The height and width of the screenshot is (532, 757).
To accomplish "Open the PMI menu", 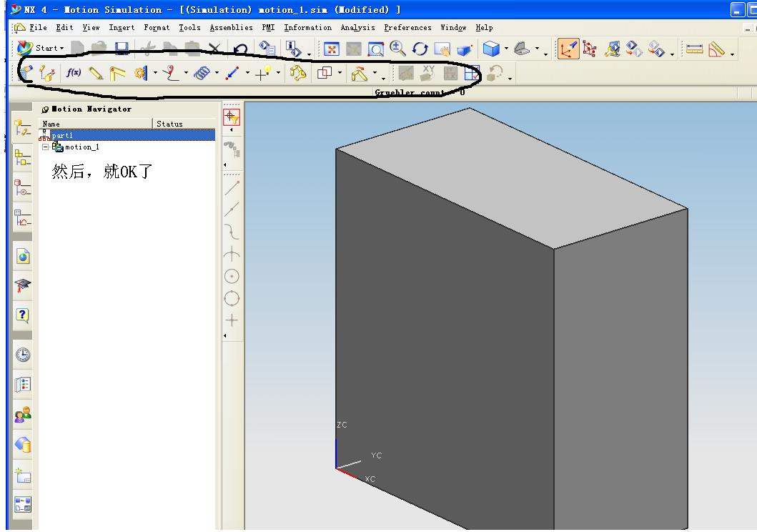I will pyautogui.click(x=268, y=27).
